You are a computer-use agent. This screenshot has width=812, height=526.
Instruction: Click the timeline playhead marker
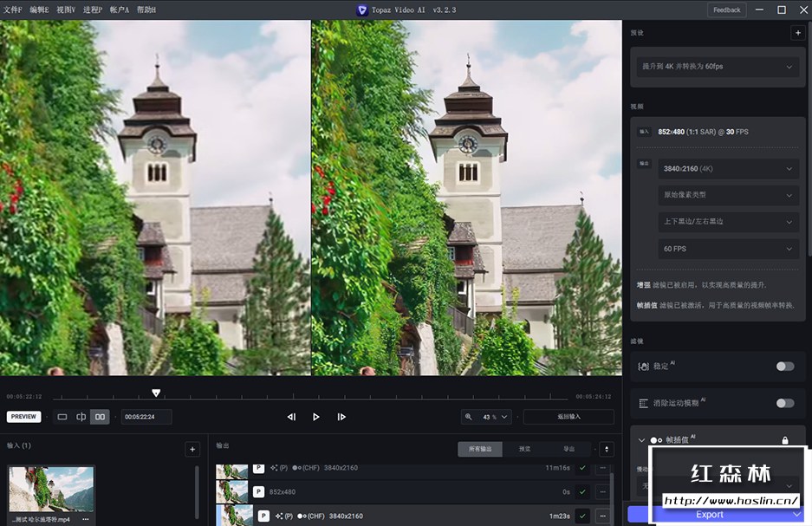pyautogui.click(x=156, y=393)
